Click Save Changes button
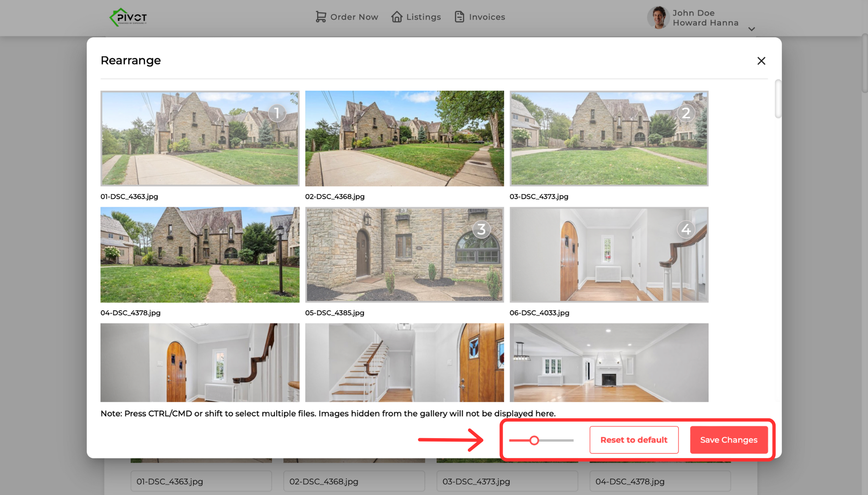 pos(729,440)
